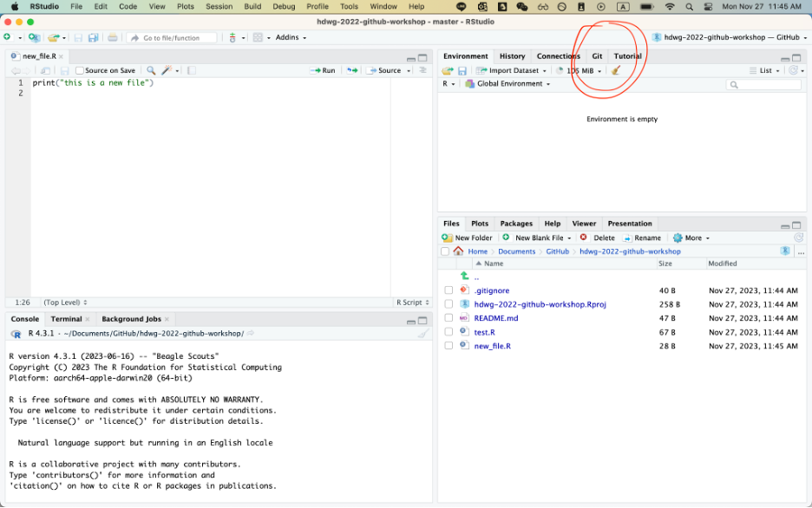Switch to the Terminal tab
812x508 pixels.
point(66,319)
